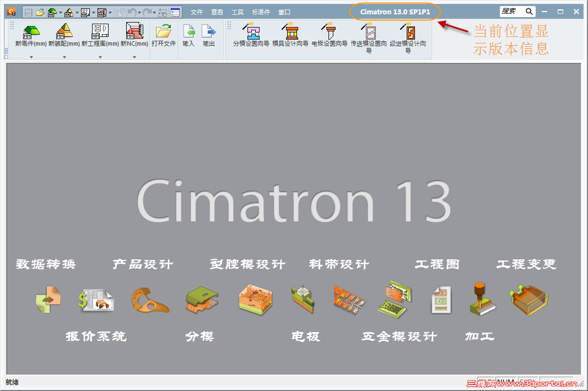This screenshot has width=588, height=391.
Task: Open the 型腔模设计 cavity mold icon
Action: 255,300
